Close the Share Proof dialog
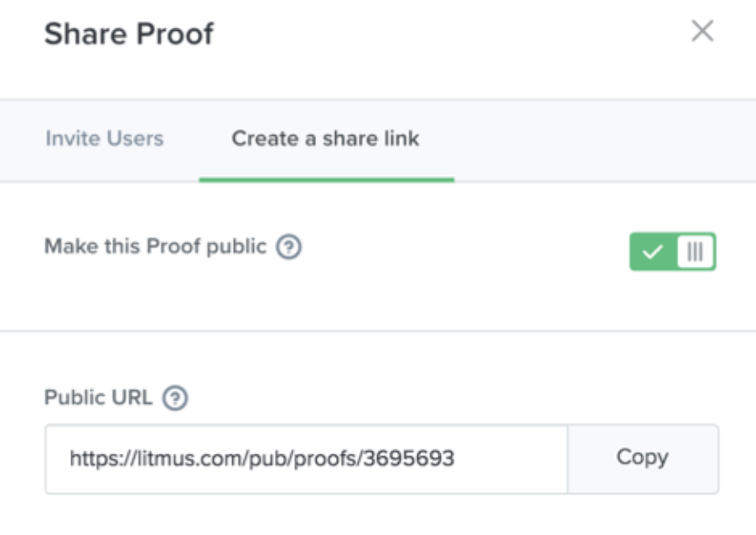The height and width of the screenshot is (535, 756). pyautogui.click(x=702, y=31)
